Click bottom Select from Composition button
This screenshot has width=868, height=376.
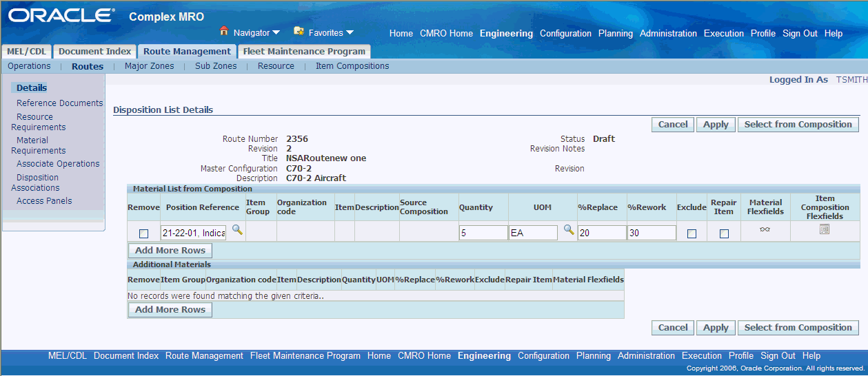pyautogui.click(x=798, y=328)
